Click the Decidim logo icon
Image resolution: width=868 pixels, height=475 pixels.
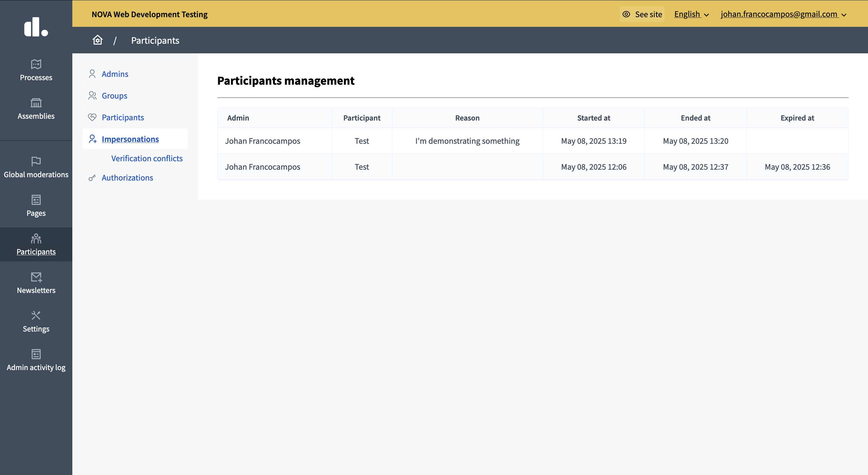[x=36, y=27]
